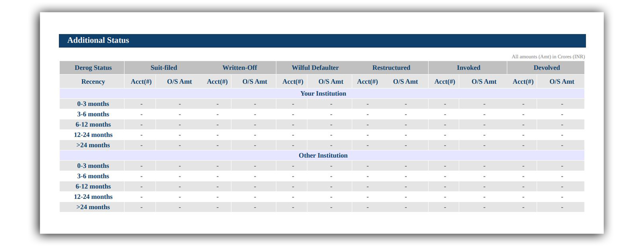Click the Additional Status section header

tap(98, 40)
